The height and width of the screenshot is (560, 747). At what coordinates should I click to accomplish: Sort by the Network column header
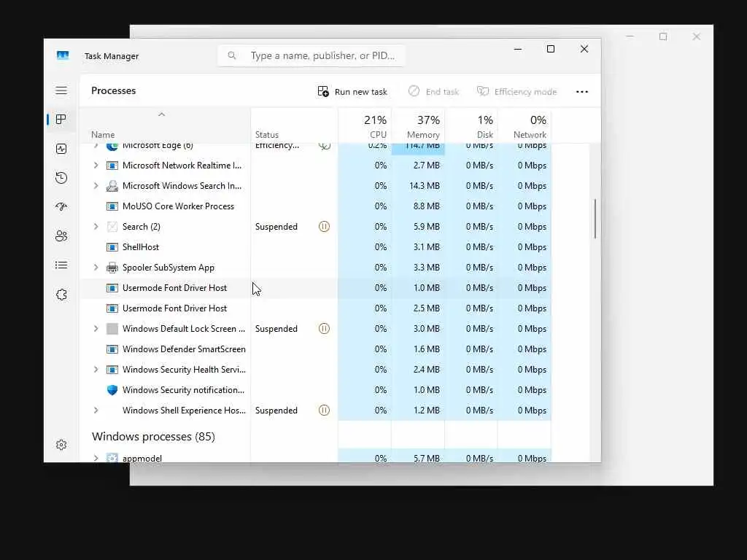coord(525,126)
